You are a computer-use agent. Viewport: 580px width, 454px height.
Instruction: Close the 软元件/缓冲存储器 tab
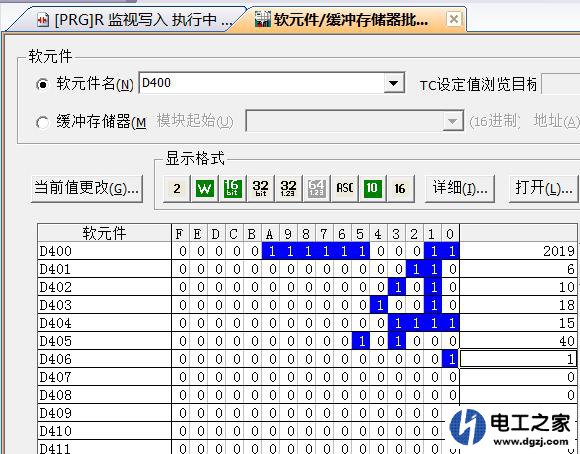click(x=454, y=19)
